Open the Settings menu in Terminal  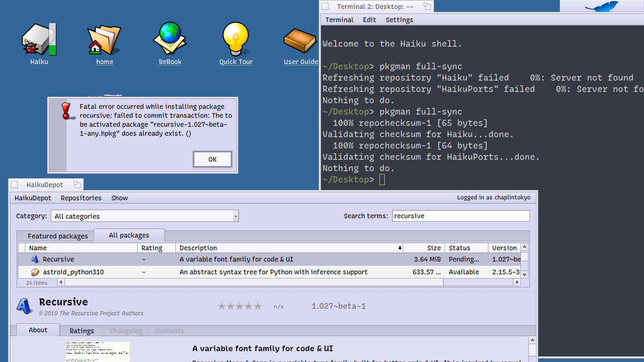coord(399,20)
